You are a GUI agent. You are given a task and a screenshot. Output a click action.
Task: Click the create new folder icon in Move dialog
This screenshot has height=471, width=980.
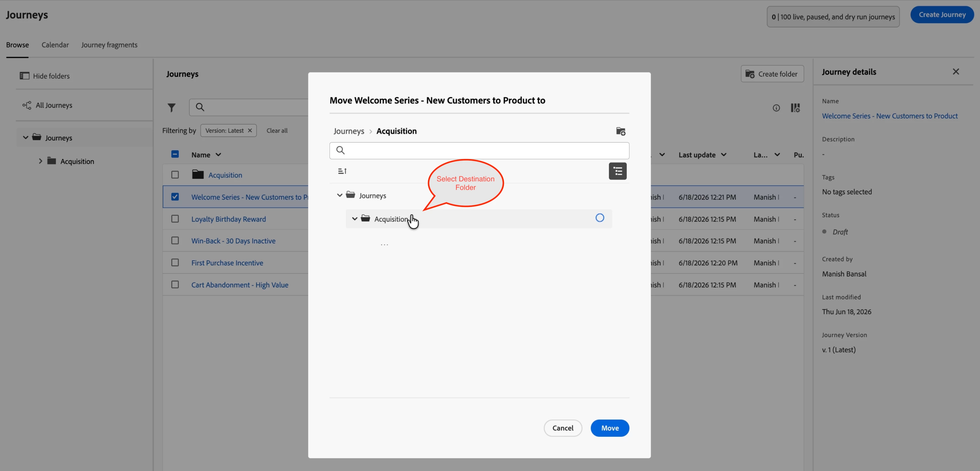coord(621,131)
